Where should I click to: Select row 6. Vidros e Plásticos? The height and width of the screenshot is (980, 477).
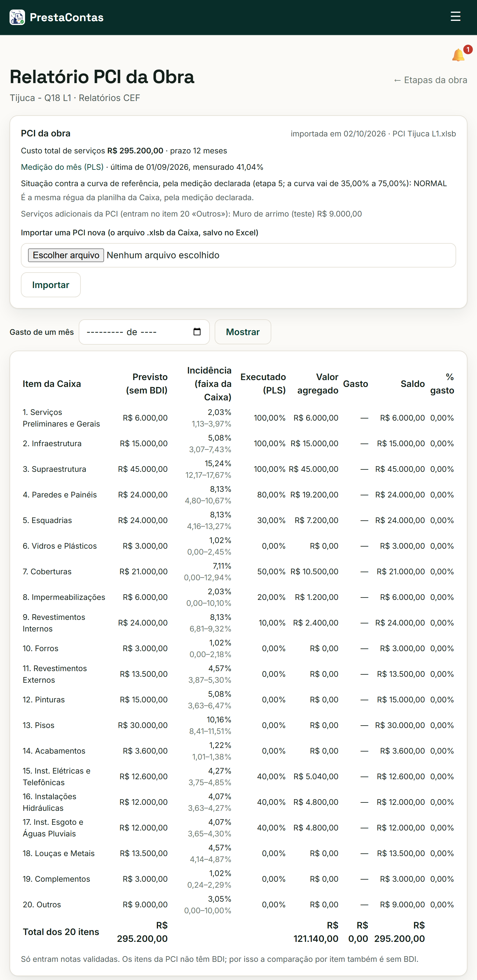(x=238, y=546)
